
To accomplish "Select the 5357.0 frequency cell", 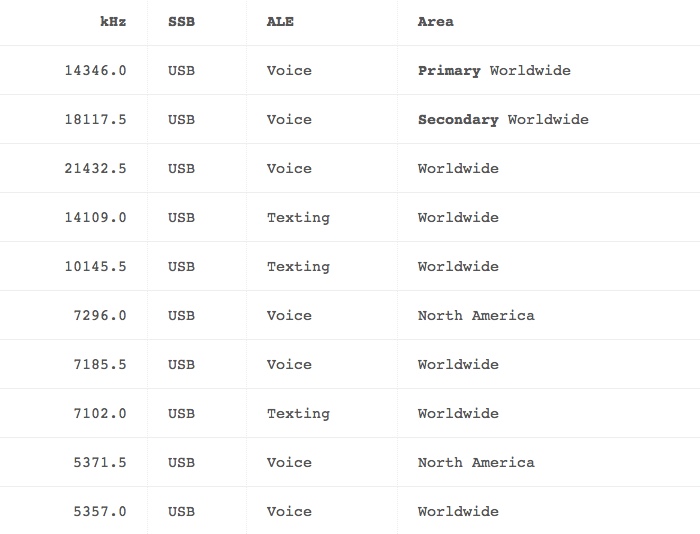I will [100, 512].
